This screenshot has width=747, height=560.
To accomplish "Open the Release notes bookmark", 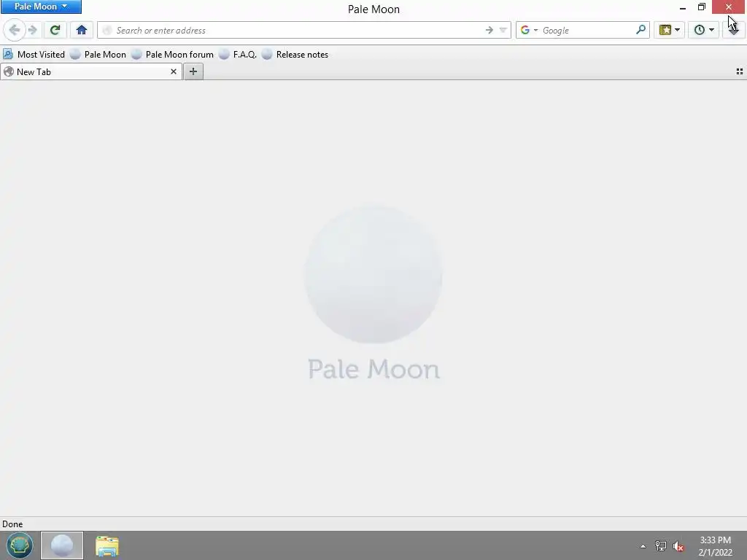I will tap(295, 54).
